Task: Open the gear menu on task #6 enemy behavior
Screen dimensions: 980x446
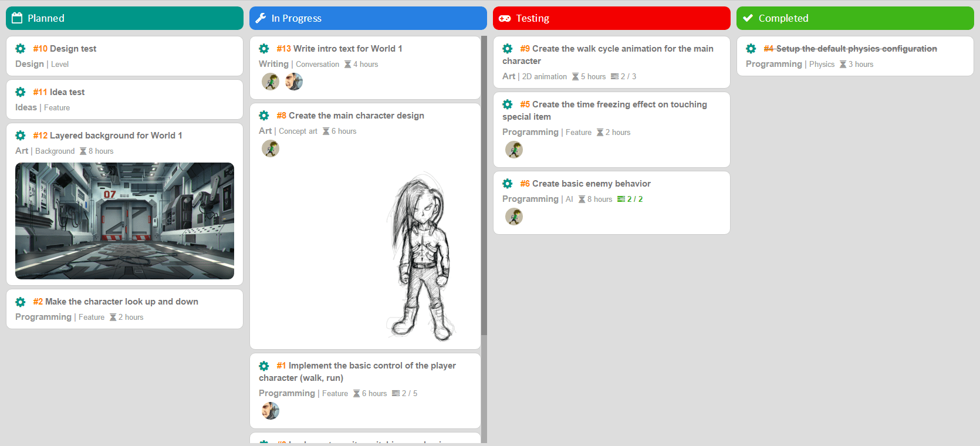Action: pyautogui.click(x=508, y=184)
